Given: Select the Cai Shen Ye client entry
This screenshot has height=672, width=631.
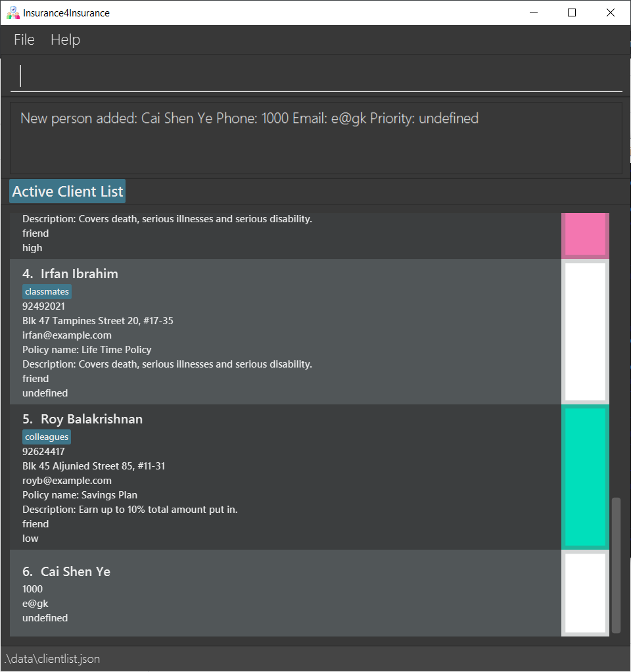Looking at the screenshot, I should 285,593.
